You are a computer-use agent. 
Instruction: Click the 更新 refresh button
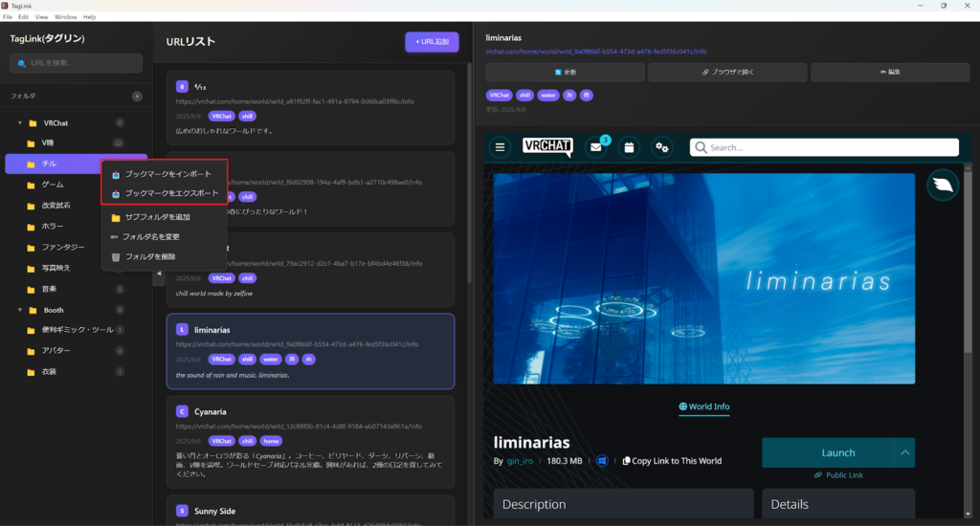point(565,73)
